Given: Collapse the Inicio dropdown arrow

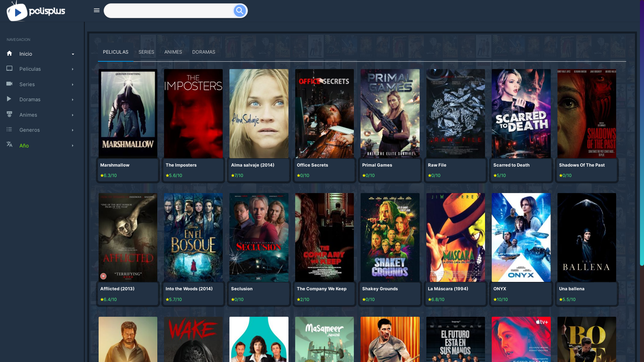Looking at the screenshot, I should (73, 54).
